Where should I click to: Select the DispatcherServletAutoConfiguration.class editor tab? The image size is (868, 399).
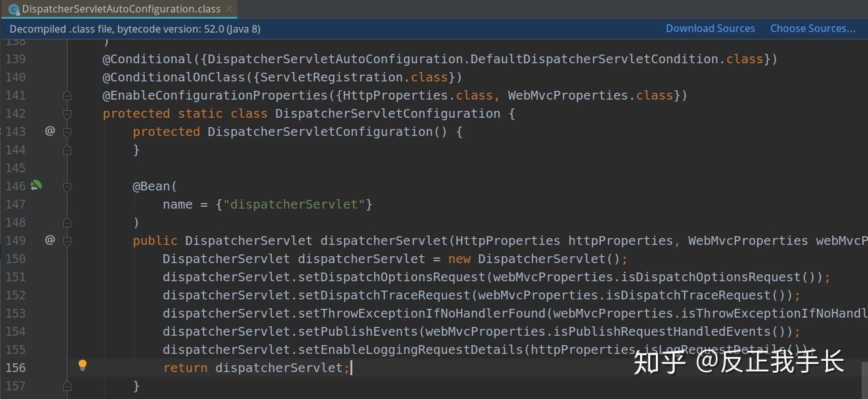[119, 9]
